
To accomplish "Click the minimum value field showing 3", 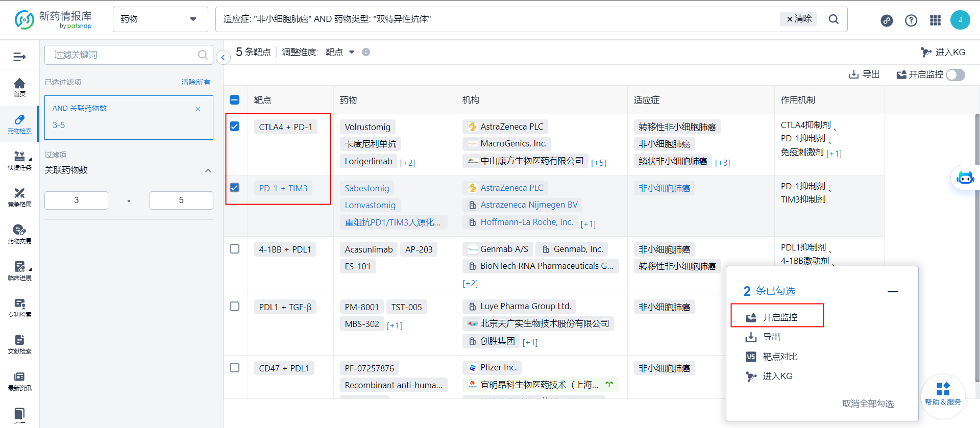I will [76, 200].
